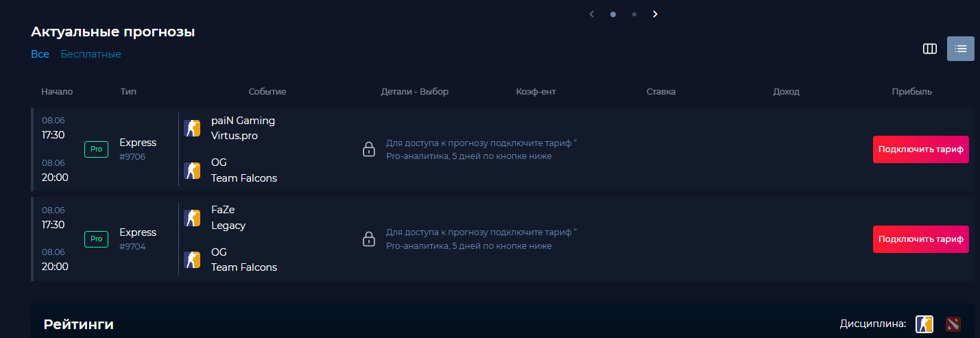Click 'Ставка' column header
Viewport: 980px width, 338px height.
click(x=661, y=92)
